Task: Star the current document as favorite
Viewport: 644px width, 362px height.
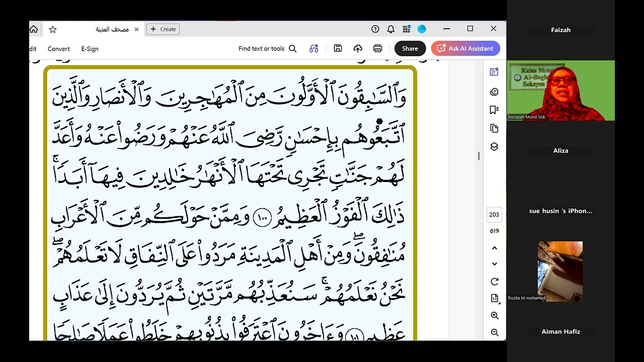Action: tap(52, 29)
